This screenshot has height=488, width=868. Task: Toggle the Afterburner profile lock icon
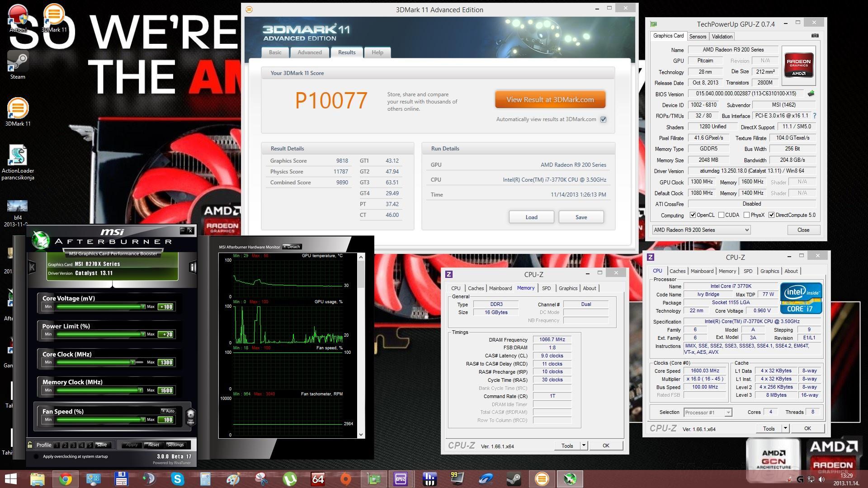(x=30, y=445)
